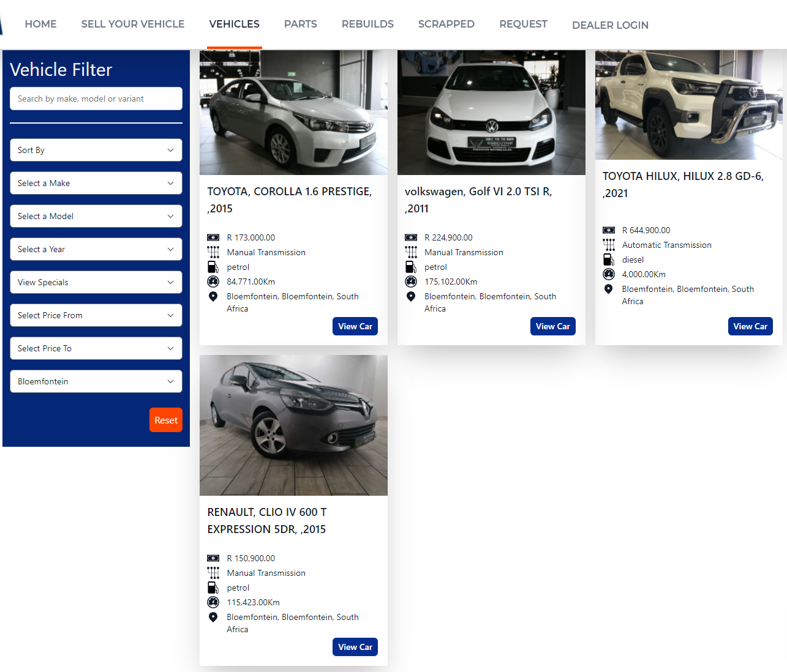Click the price icon on the Golf card

click(411, 237)
